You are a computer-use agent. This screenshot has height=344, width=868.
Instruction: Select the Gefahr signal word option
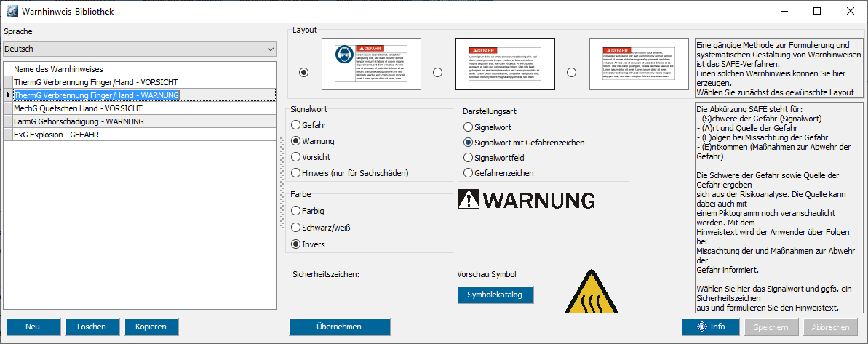[296, 124]
